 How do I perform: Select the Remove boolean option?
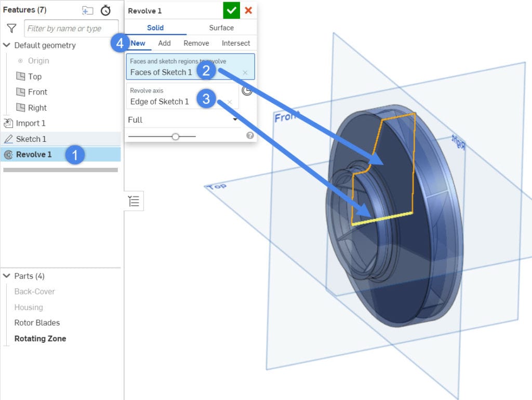click(196, 43)
